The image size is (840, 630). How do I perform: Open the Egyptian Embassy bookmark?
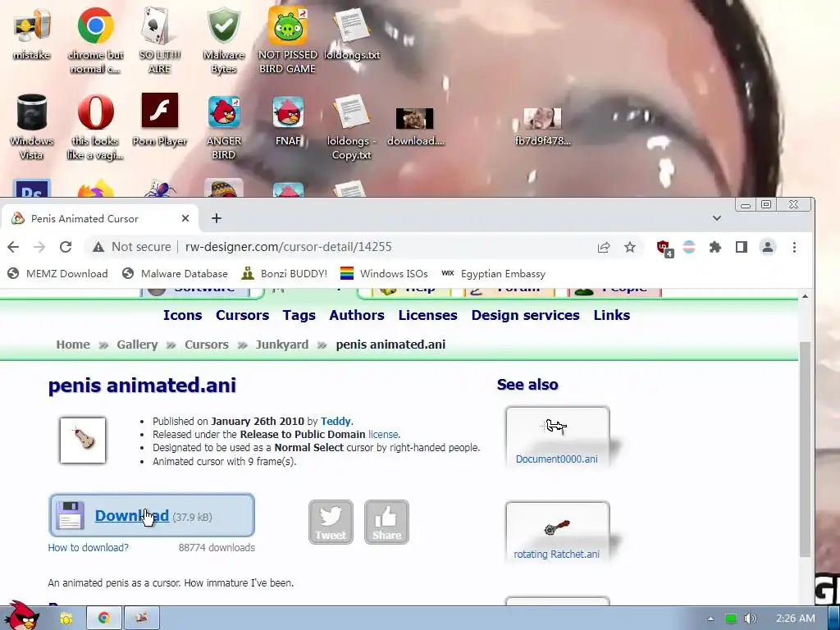coord(493,274)
